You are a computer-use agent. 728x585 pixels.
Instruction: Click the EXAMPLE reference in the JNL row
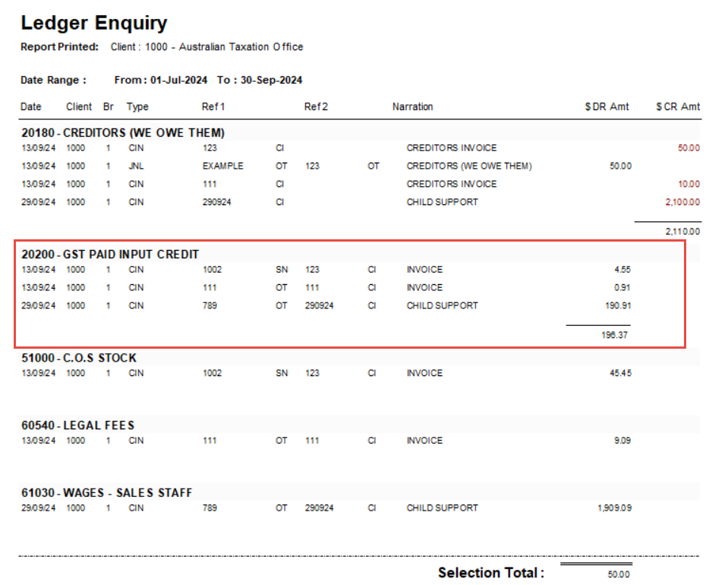point(222,166)
